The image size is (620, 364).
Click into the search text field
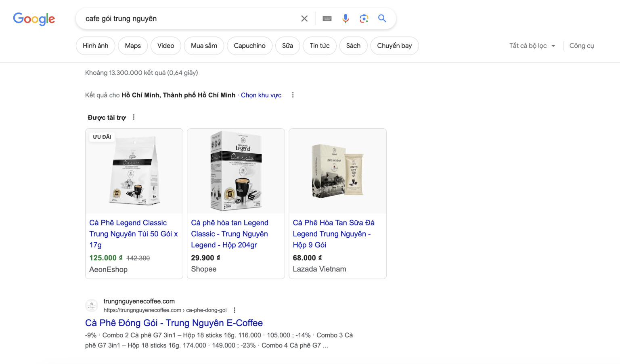click(x=186, y=19)
